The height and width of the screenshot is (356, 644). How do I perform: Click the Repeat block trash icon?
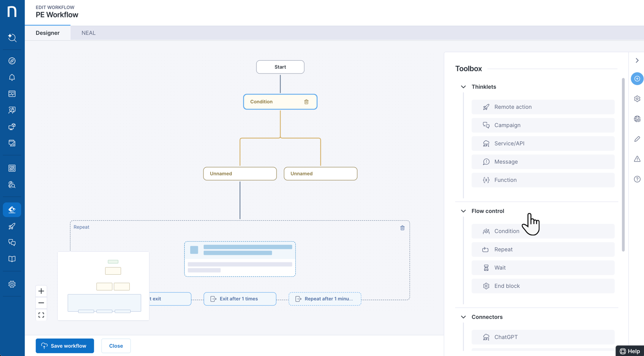pyautogui.click(x=402, y=228)
